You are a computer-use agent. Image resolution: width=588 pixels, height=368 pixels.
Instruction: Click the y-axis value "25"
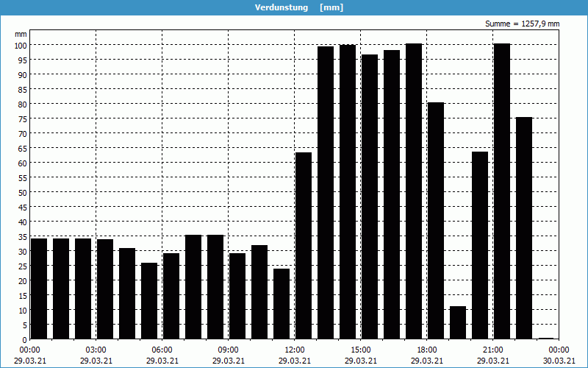tap(23, 266)
